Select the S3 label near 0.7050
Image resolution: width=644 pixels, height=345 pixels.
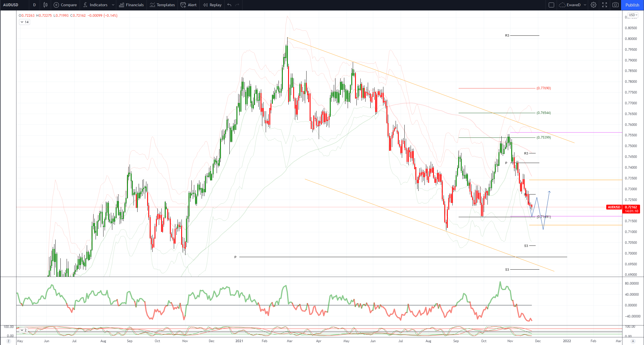(526, 246)
